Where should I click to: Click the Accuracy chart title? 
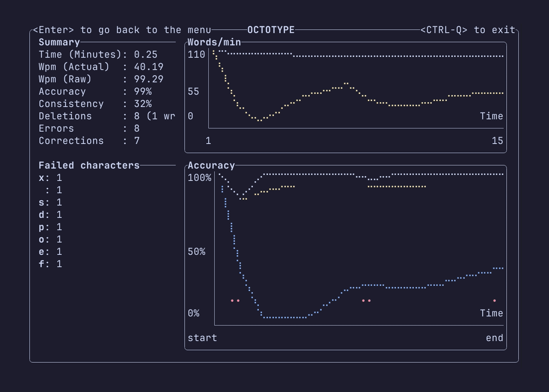pyautogui.click(x=211, y=165)
